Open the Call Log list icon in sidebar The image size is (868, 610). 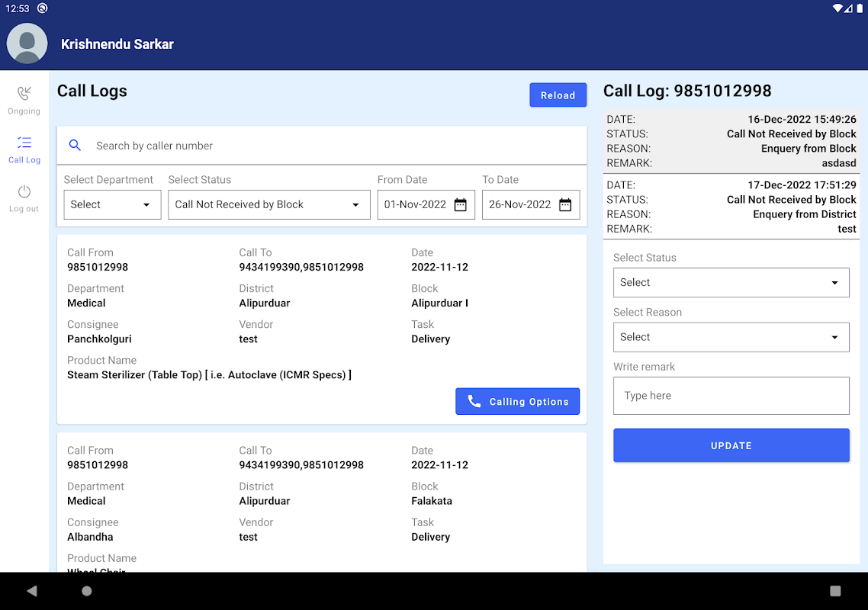coord(24,143)
